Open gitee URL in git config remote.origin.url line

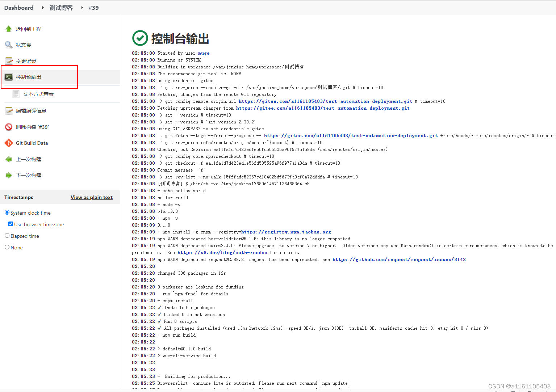[x=325, y=101]
